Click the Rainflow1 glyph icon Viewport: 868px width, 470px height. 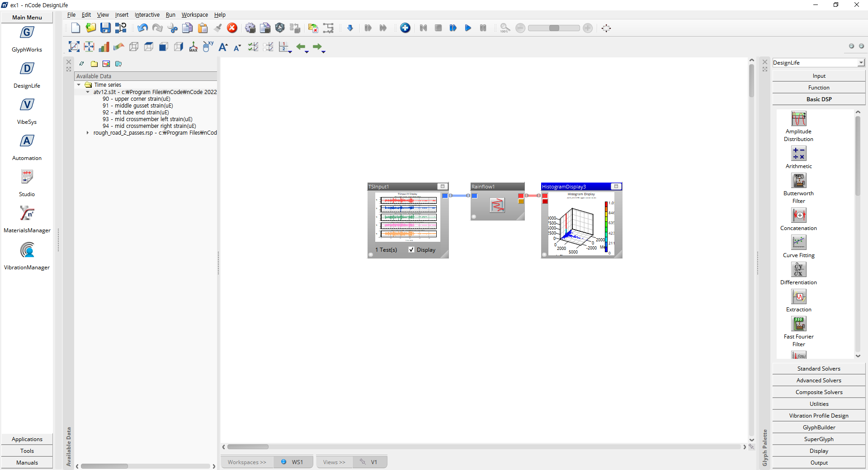497,206
